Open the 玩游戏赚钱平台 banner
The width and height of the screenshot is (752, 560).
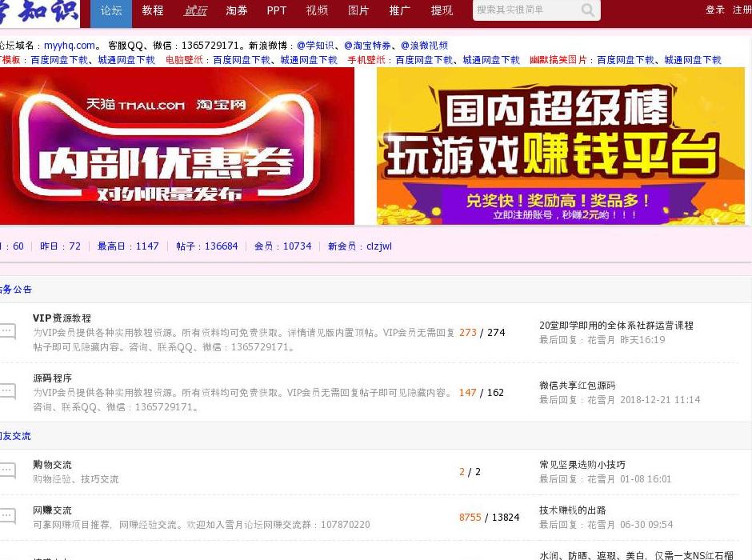point(561,146)
